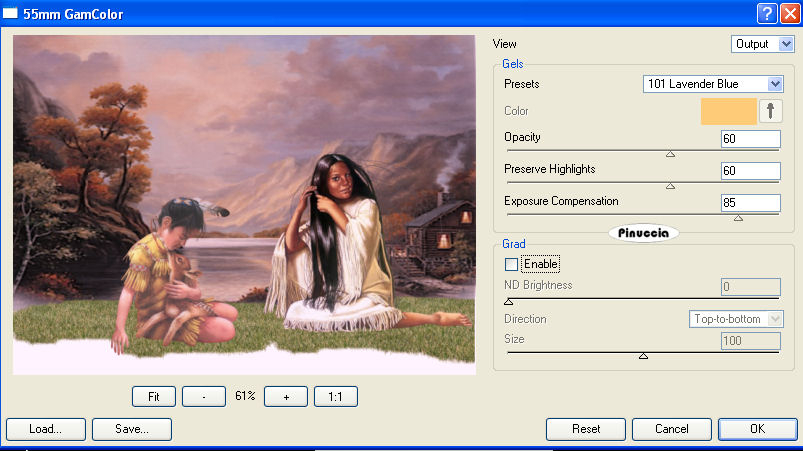Click the Size value field
This screenshot has width=803, height=451.
click(x=751, y=341)
